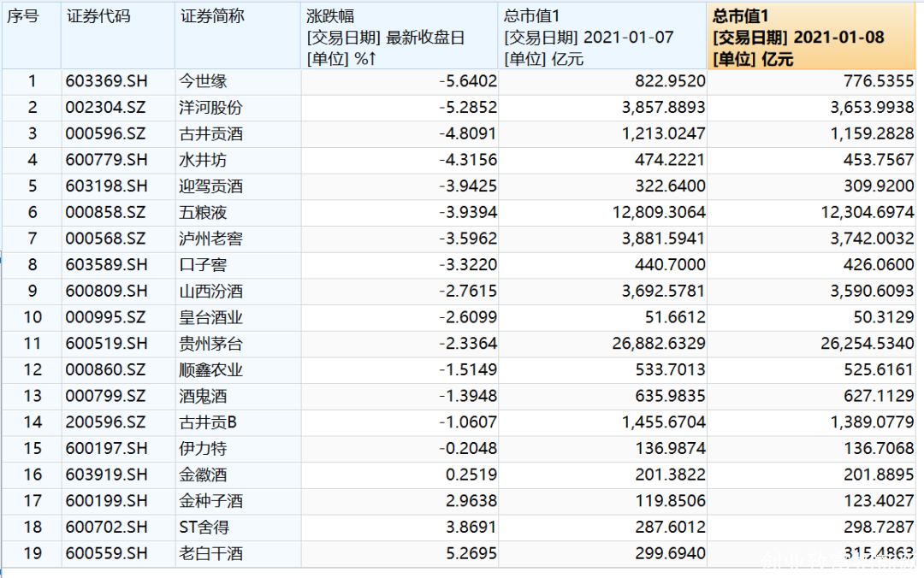Click 总市值1 2021-01-07 column header

pyautogui.click(x=602, y=35)
